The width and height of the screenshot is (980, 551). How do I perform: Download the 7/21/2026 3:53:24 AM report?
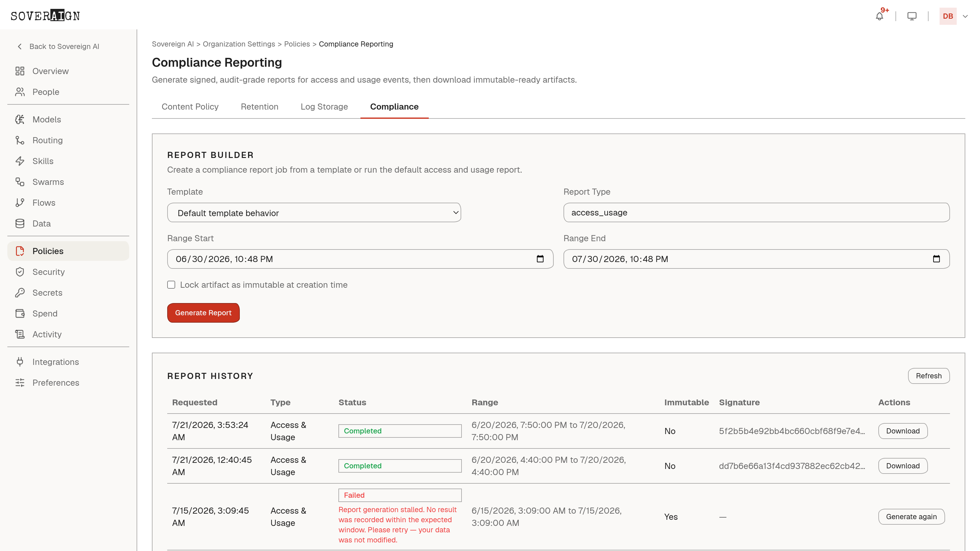[x=903, y=431]
